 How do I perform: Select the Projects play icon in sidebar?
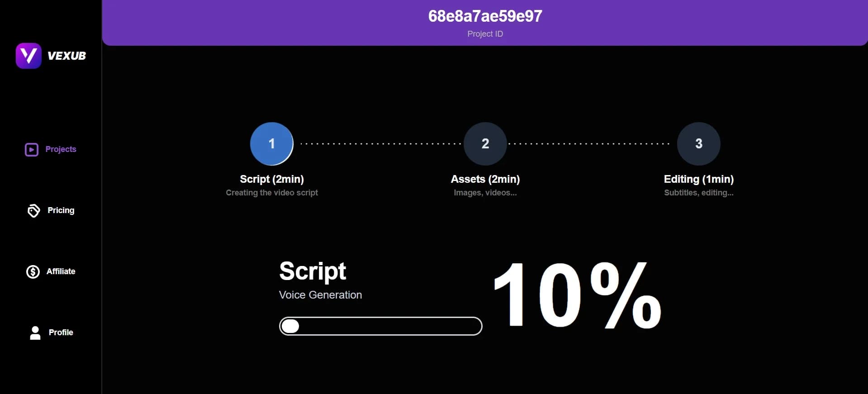point(31,149)
